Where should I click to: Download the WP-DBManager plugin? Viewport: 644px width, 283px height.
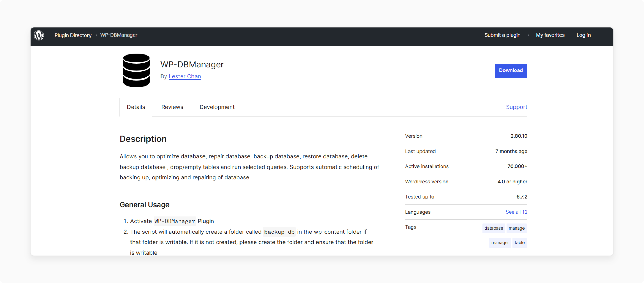click(x=511, y=70)
